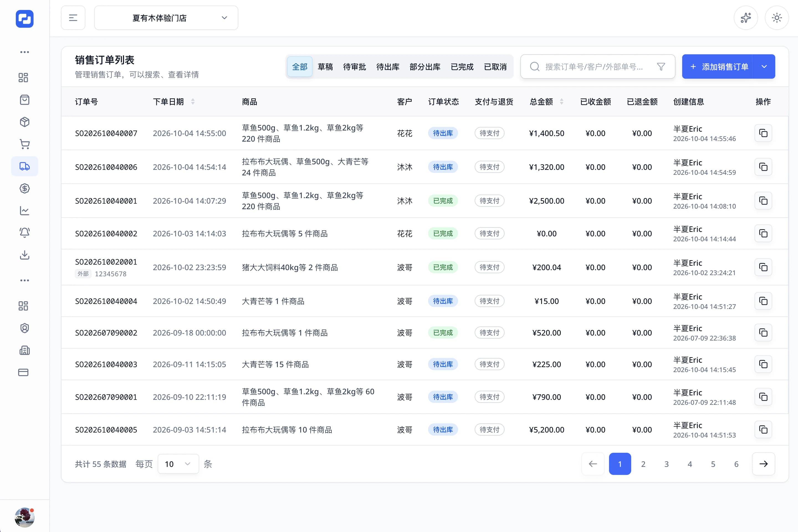The image size is (798, 532).
Task: Open the dollar coin finance icon
Action: (x=24, y=188)
